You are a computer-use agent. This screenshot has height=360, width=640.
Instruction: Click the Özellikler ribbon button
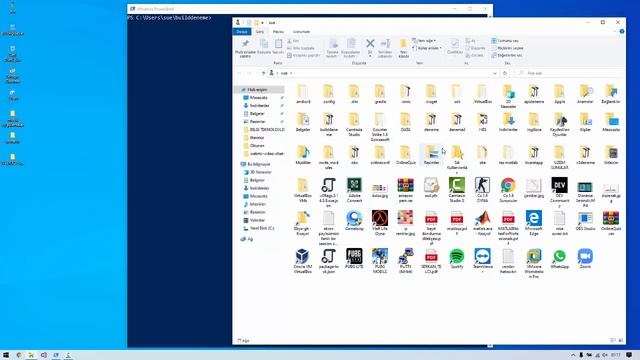(x=454, y=47)
